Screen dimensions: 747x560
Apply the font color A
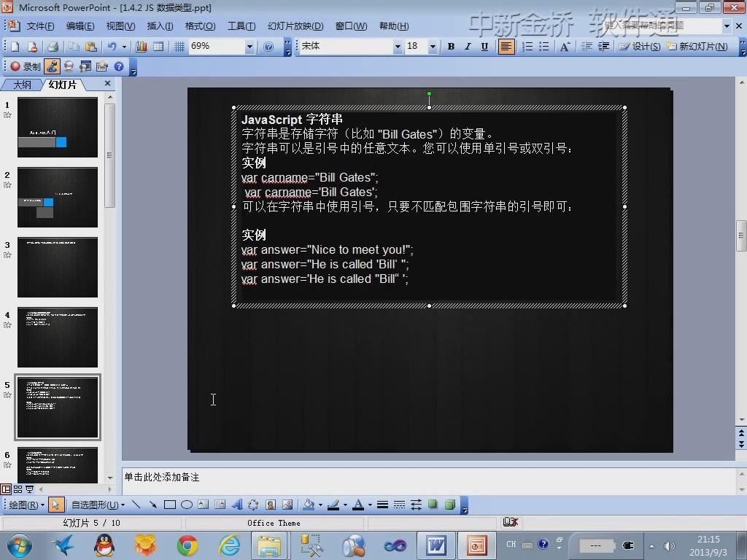(358, 505)
